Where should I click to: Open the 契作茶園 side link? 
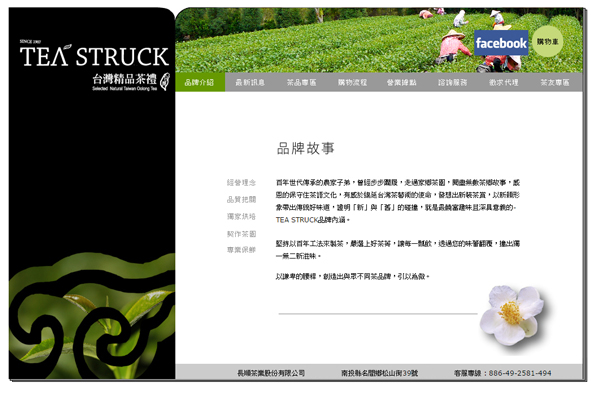pyautogui.click(x=241, y=233)
